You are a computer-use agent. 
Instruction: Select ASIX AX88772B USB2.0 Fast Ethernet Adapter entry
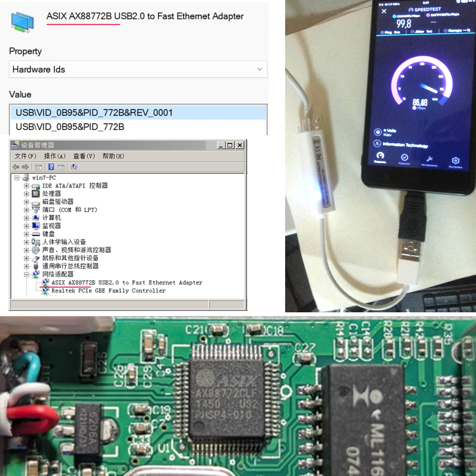126,283
